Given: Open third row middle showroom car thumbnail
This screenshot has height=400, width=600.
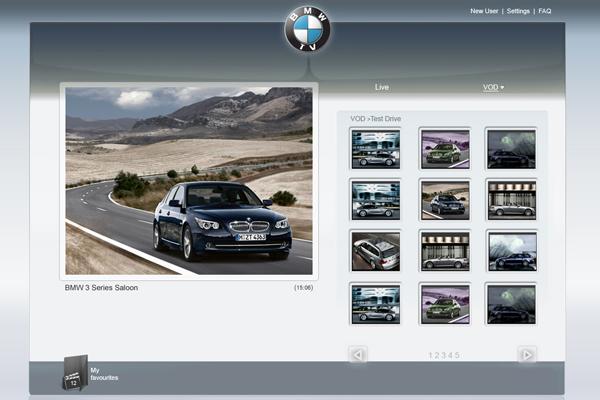Looking at the screenshot, I should point(445,251).
